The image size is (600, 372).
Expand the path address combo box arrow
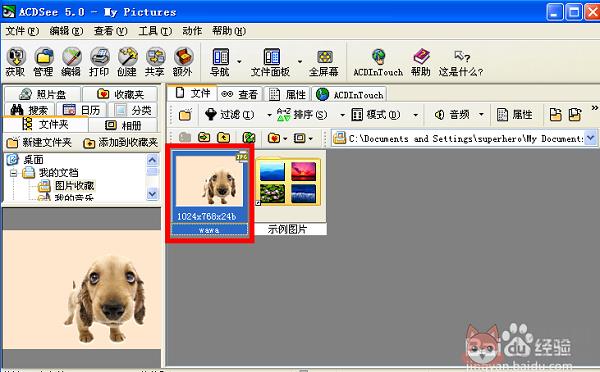tap(591, 138)
